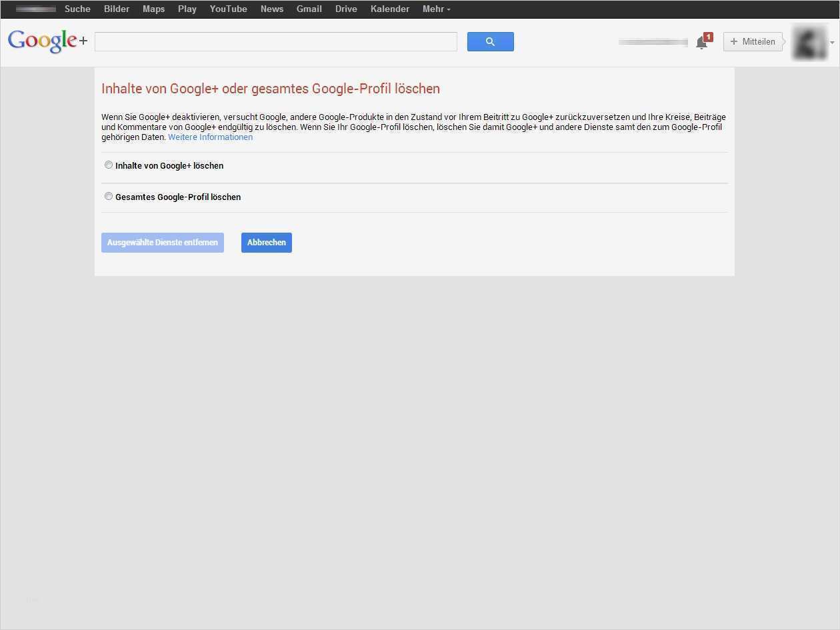
Task: Expand the Mehr menu
Action: pyautogui.click(x=436, y=9)
